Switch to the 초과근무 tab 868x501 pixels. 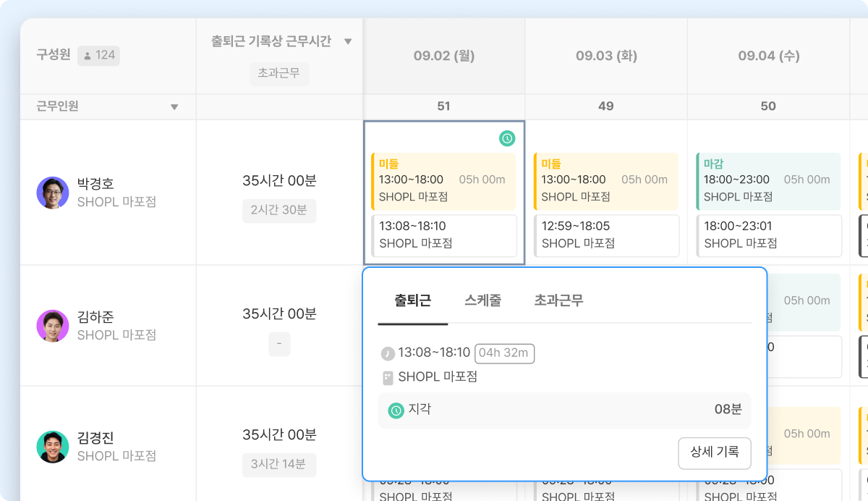(x=558, y=300)
